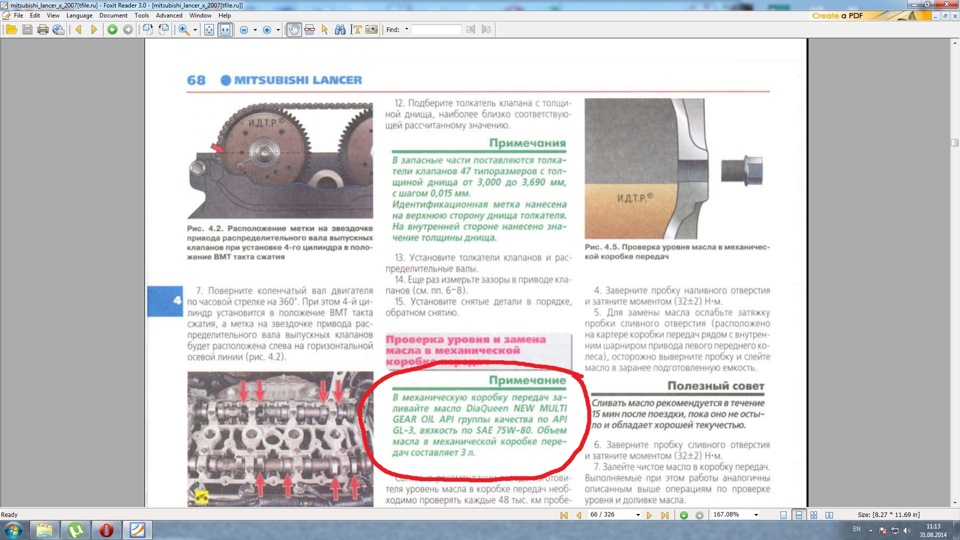Click the Create a PDF banner
The height and width of the screenshot is (540, 960).
[870, 15]
